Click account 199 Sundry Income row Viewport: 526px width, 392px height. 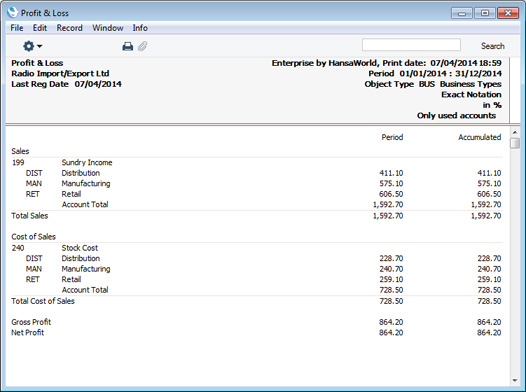tap(257, 163)
